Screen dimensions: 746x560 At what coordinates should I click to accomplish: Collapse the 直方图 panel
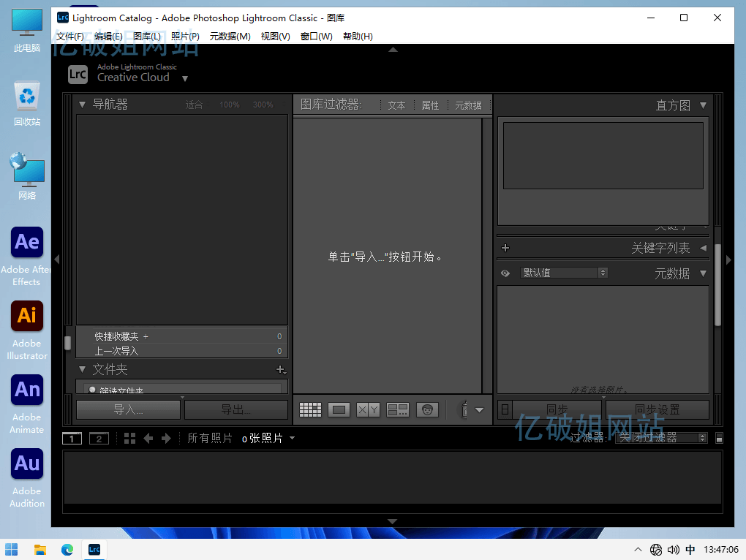(703, 105)
